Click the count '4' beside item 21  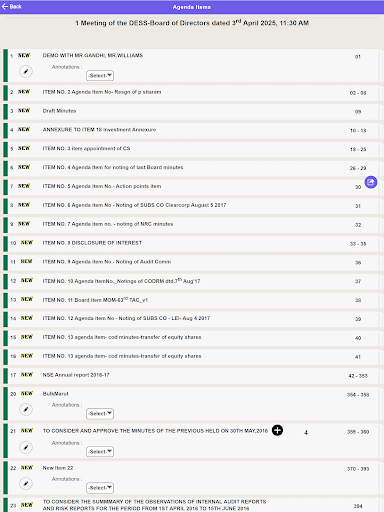click(x=306, y=433)
